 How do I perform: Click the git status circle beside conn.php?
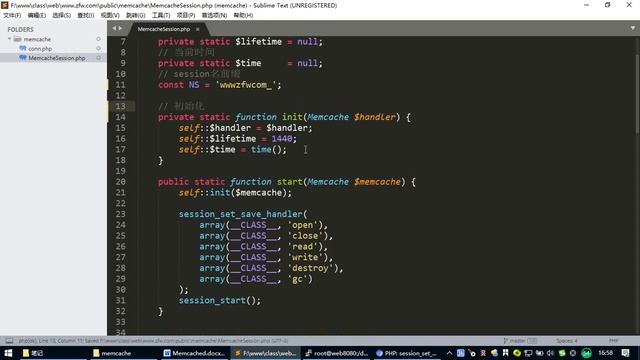pos(98,49)
